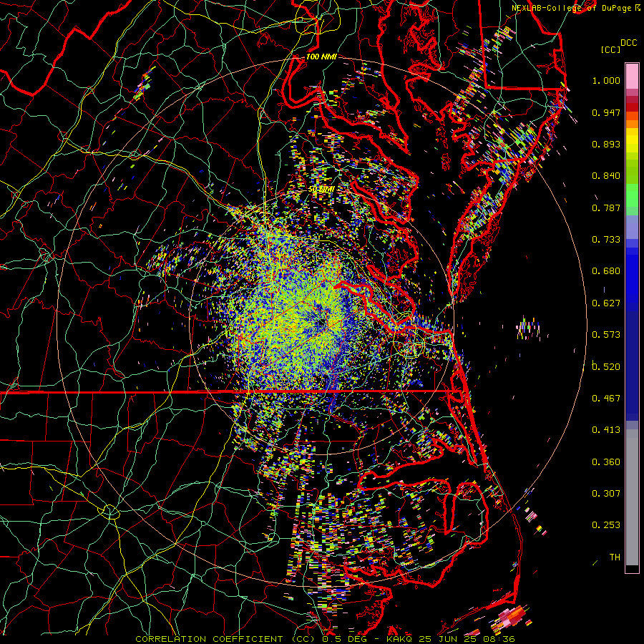Click the 0.947 scale value

point(606,112)
